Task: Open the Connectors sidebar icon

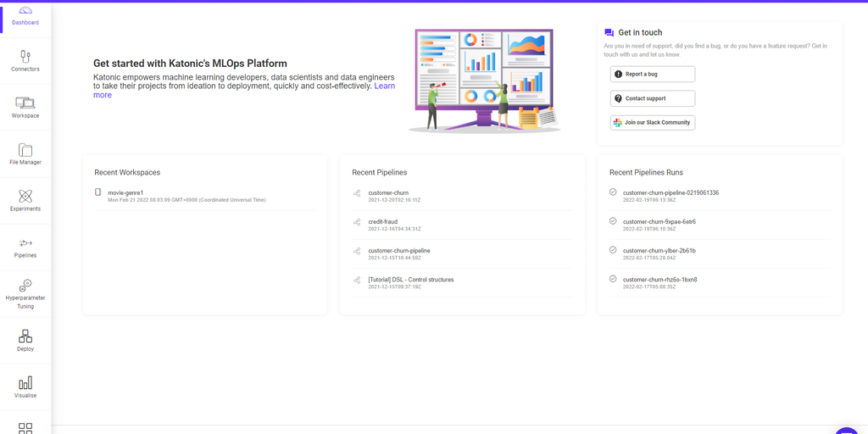Action: [25, 56]
